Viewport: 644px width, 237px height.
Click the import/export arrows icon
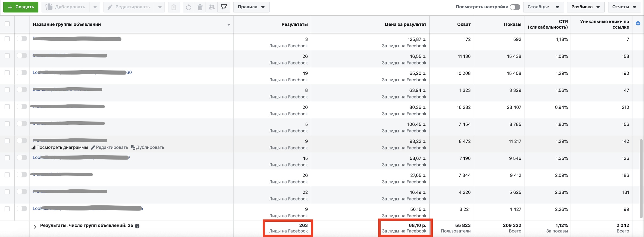[x=224, y=7]
